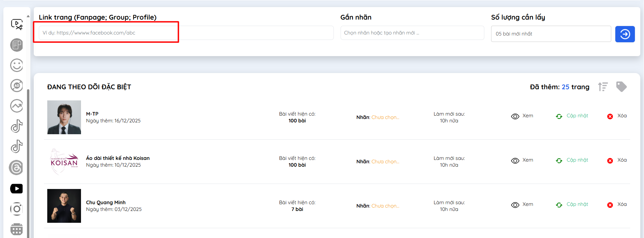The height and width of the screenshot is (238, 644).
Task: Open the YouTube sidebar icon
Action: click(x=17, y=188)
